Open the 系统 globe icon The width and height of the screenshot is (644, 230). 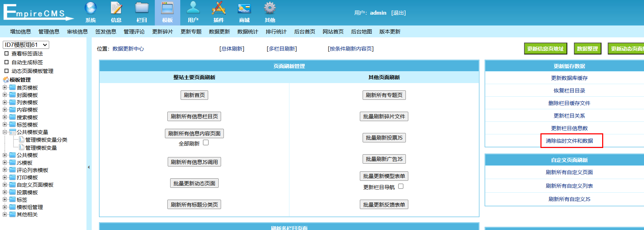[91, 8]
